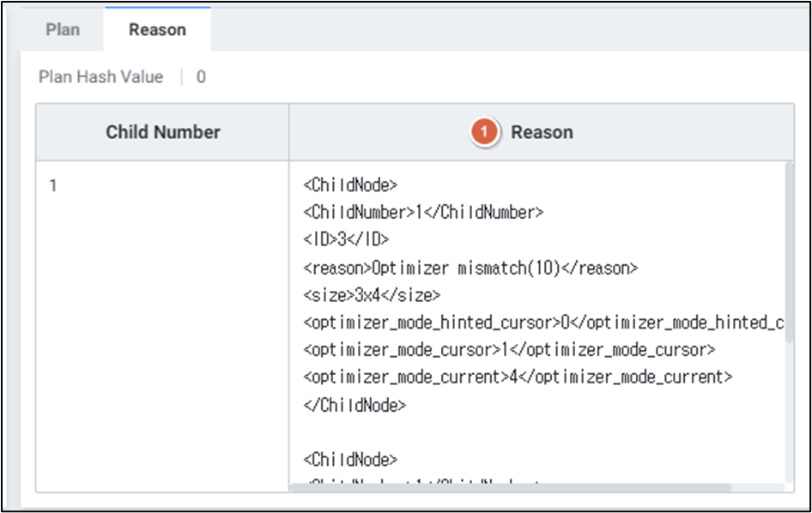Click the Plan Hash Value number 0
The height and width of the screenshot is (513, 812).
[x=201, y=77]
